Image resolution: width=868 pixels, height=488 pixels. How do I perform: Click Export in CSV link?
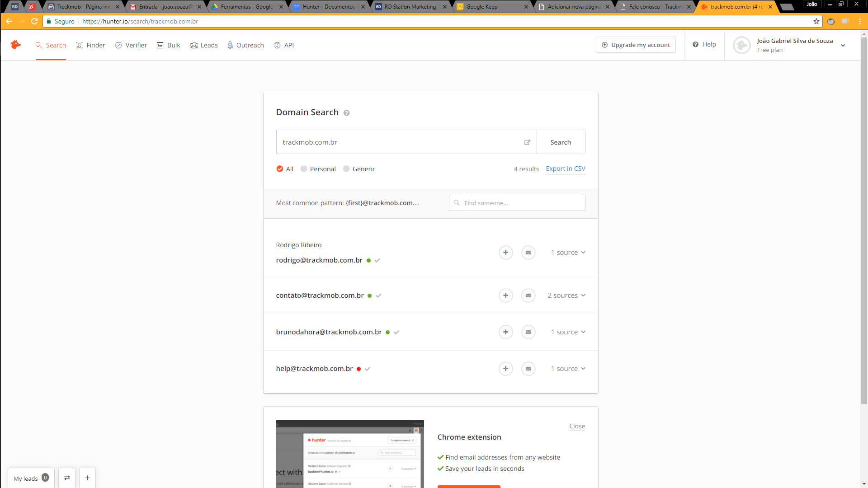click(x=565, y=169)
